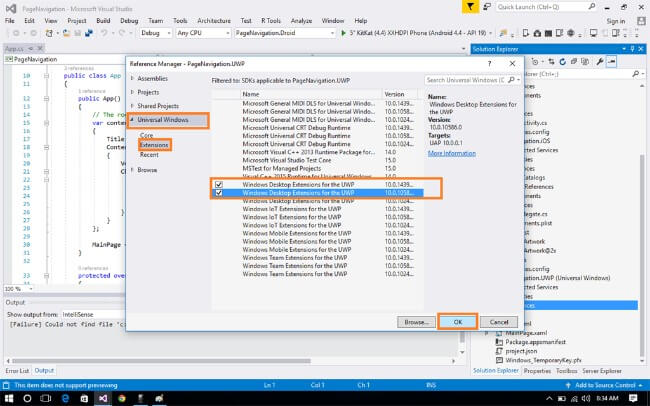The image size is (650, 406).
Task: Click the Navigate Backward toolbar arrow
Action: pyautogui.click(x=16, y=33)
